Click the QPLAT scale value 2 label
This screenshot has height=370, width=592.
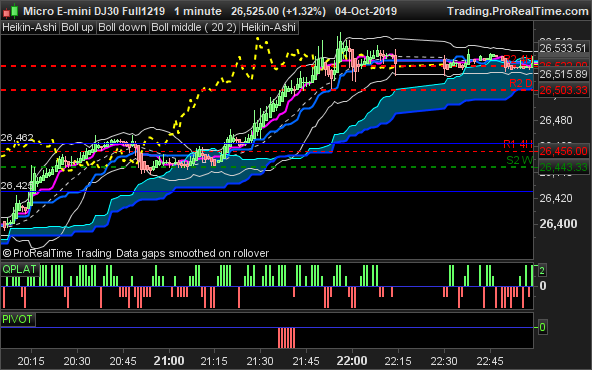[542, 271]
